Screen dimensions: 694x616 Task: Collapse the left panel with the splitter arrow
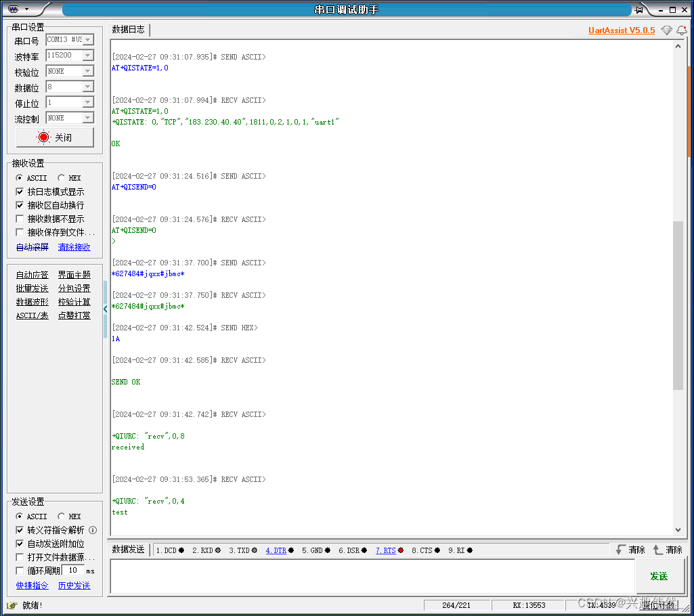point(106,309)
